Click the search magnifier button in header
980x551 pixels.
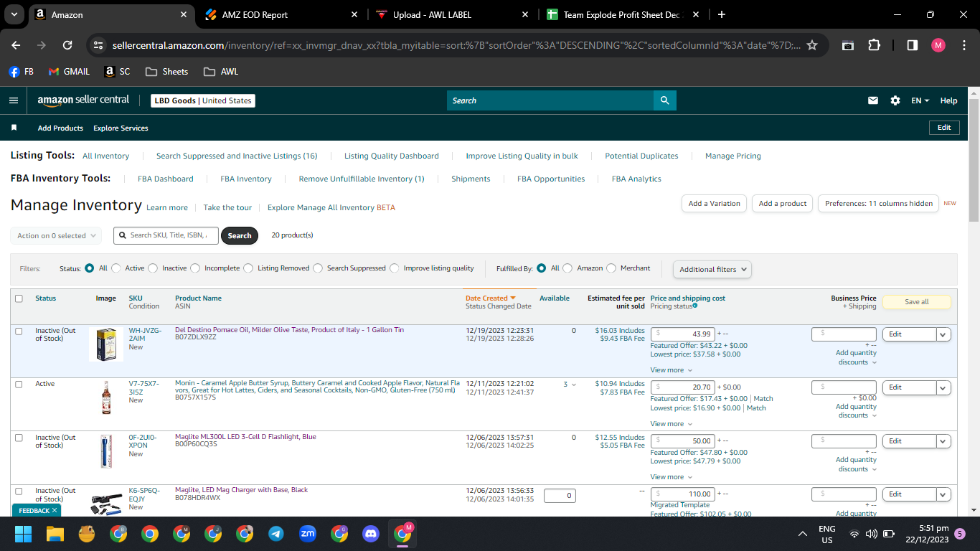(665, 100)
